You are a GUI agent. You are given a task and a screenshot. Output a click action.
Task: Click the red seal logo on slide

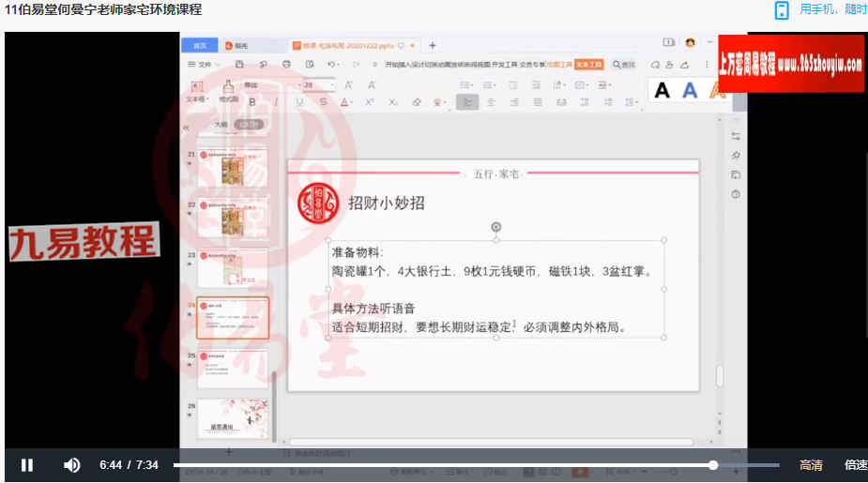pos(318,204)
